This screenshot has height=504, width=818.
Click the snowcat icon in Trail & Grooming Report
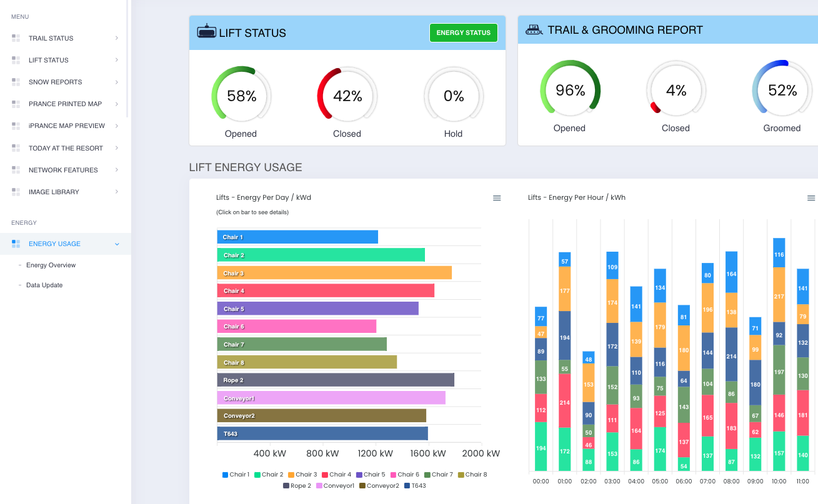[534, 29]
